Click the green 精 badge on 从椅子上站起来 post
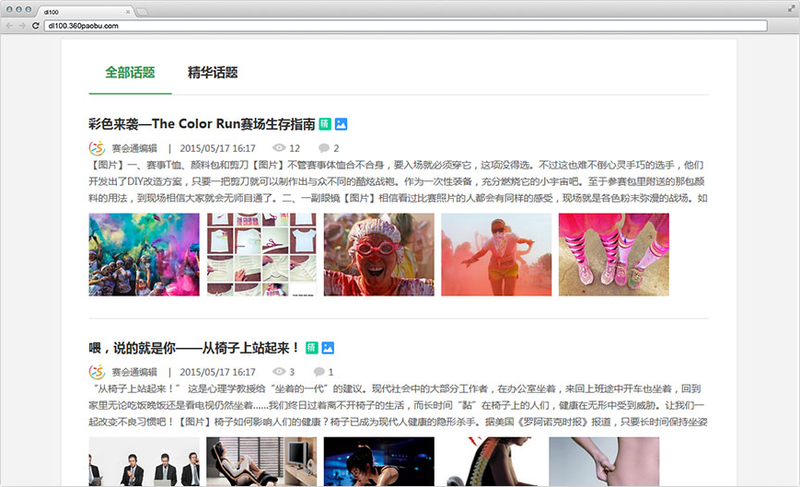This screenshot has width=800, height=487. pos(312,348)
